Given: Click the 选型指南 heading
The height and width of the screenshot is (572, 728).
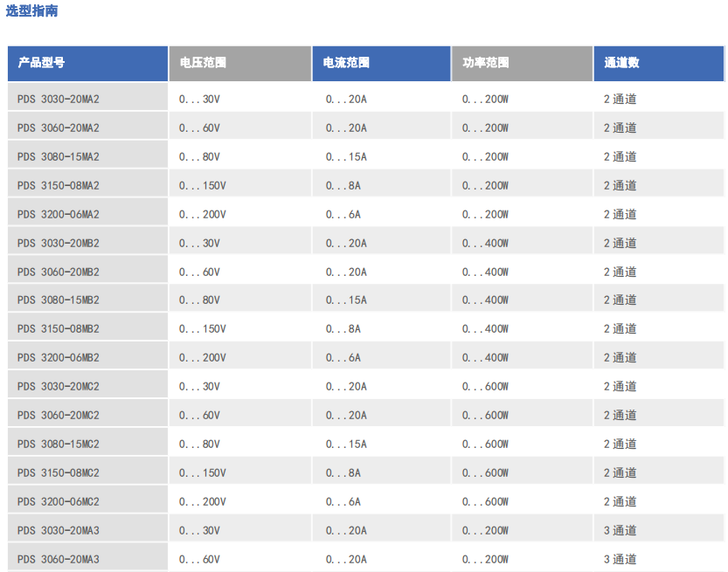Looking at the screenshot, I should 31,10.
